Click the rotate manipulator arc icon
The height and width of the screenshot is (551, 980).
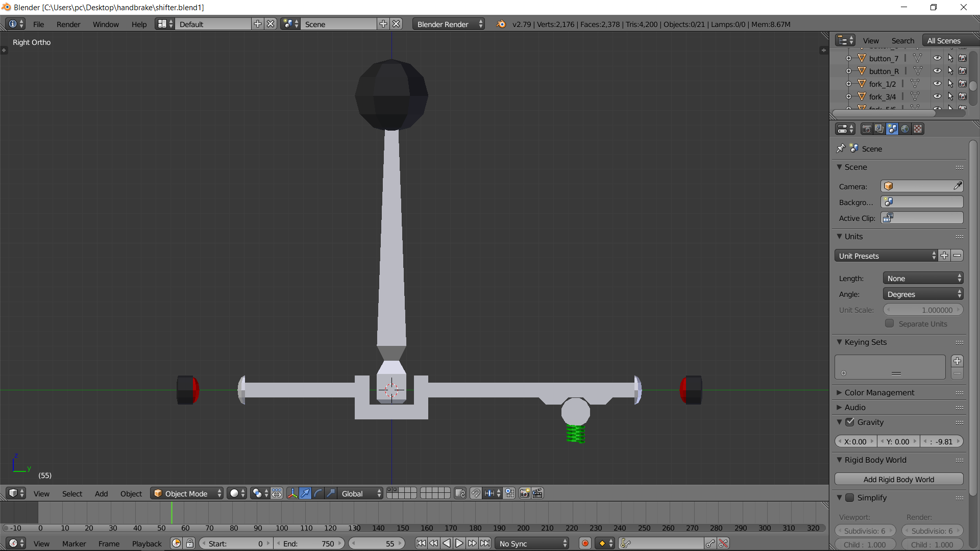[x=318, y=493]
